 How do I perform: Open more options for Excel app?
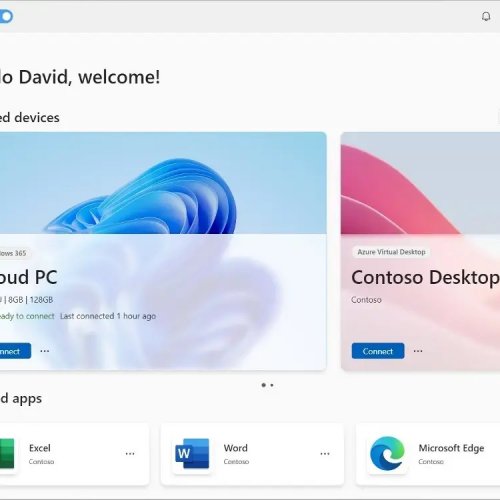tap(130, 454)
